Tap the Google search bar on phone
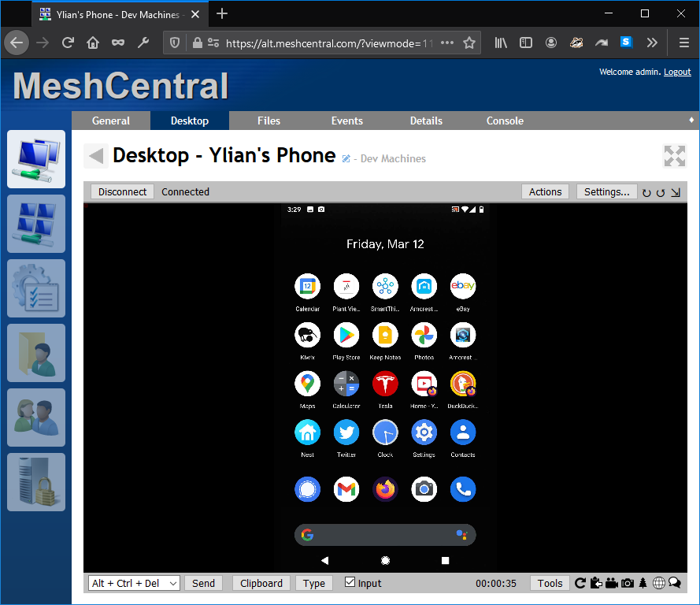The image size is (700, 605). pyautogui.click(x=385, y=535)
